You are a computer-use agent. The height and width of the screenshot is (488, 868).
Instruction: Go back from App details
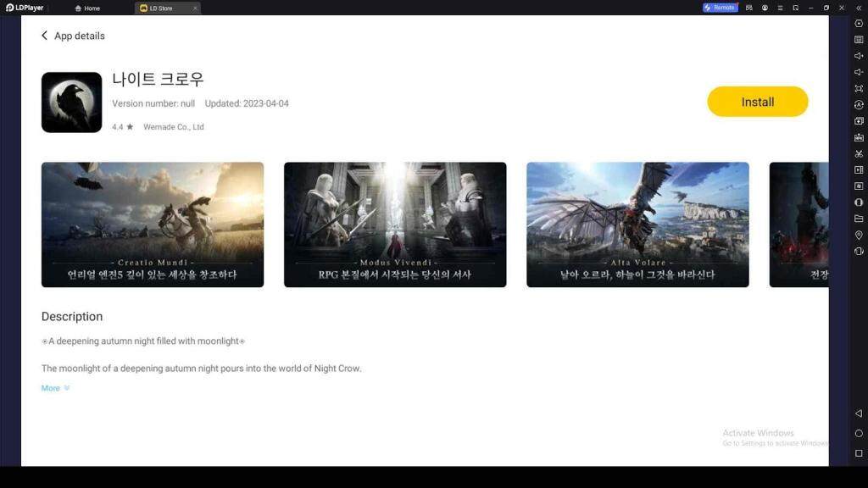pyautogui.click(x=44, y=36)
